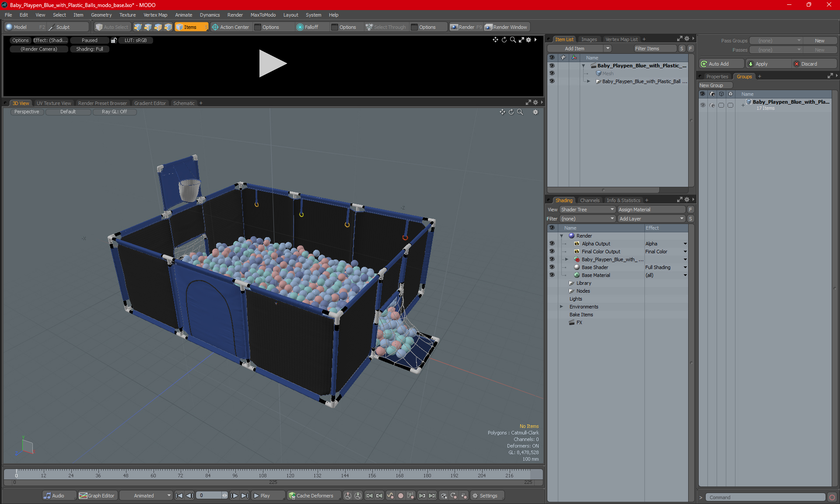Toggle visibility of Baby_Playpen group in Groups
Screen dimensions: 840x504
pyautogui.click(x=703, y=105)
